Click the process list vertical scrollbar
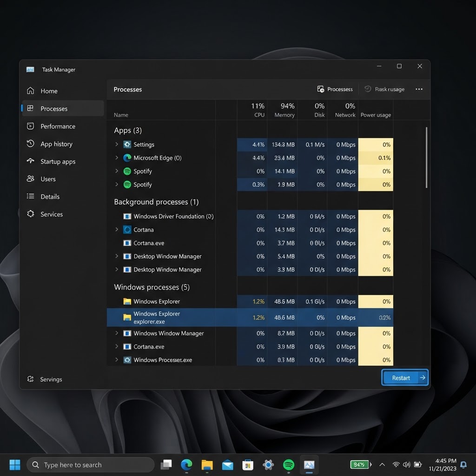The height and width of the screenshot is (476, 476). point(427,158)
